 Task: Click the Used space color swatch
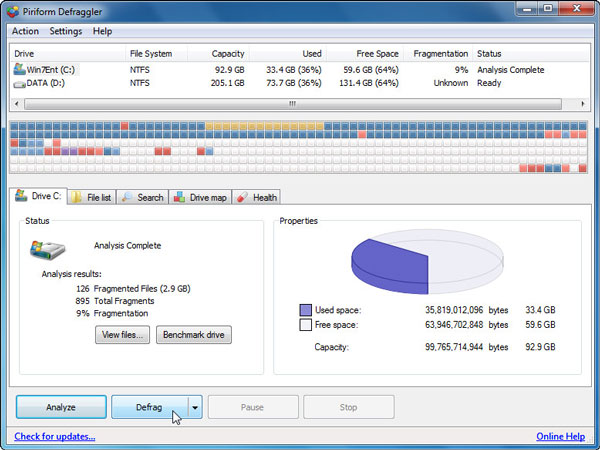point(305,311)
